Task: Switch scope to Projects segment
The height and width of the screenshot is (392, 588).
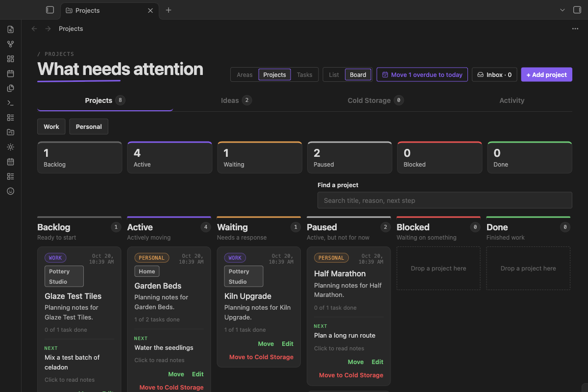Action: [274, 74]
